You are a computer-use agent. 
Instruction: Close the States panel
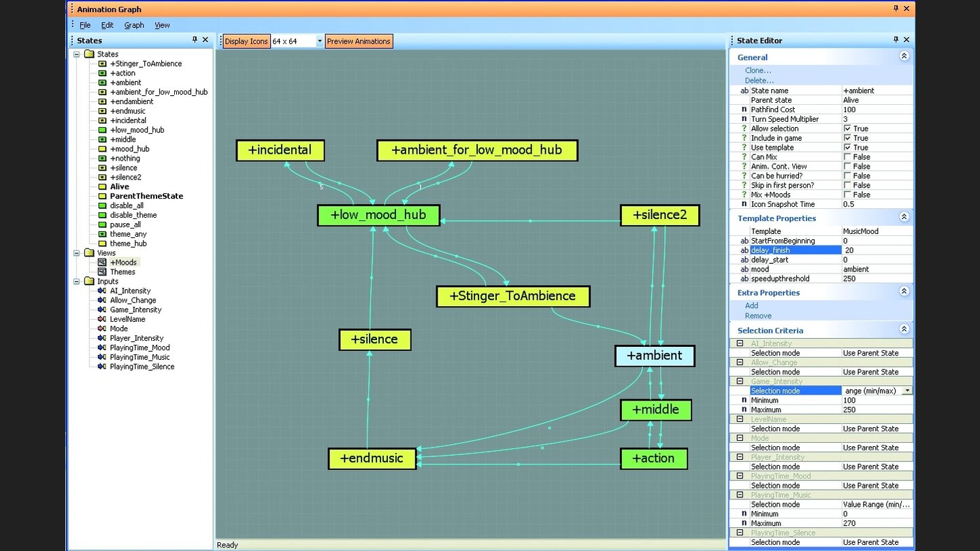[206, 40]
